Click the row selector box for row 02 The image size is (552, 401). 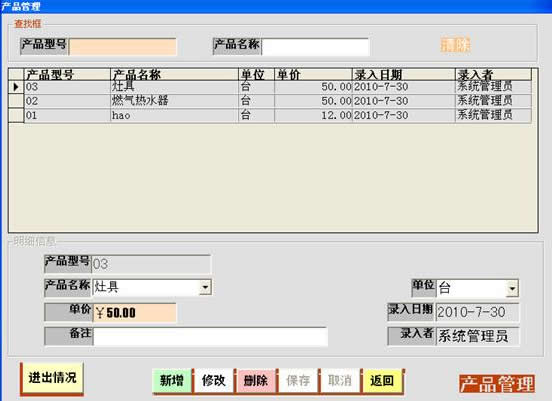pyautogui.click(x=16, y=101)
